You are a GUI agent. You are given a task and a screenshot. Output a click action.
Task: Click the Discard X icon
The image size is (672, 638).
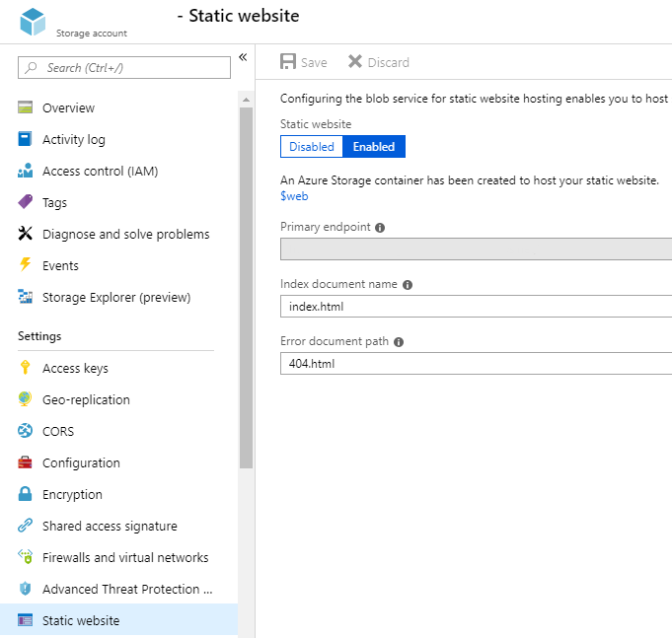click(355, 61)
